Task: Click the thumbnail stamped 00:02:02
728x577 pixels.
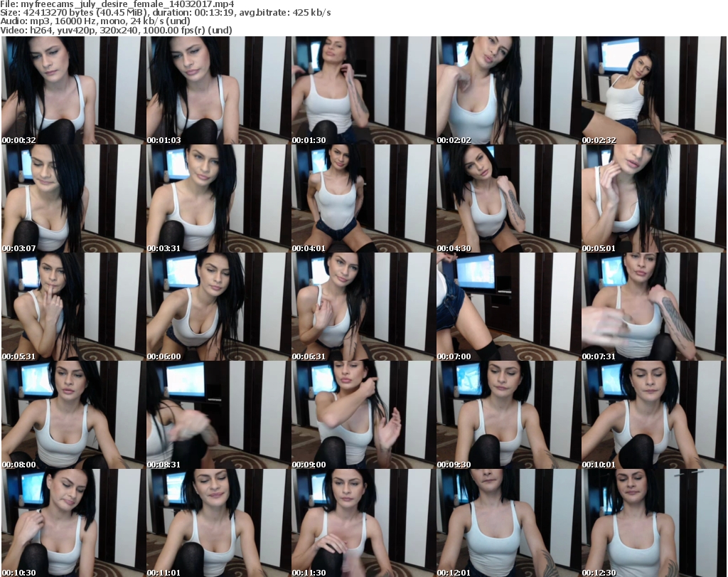Action: click(508, 90)
